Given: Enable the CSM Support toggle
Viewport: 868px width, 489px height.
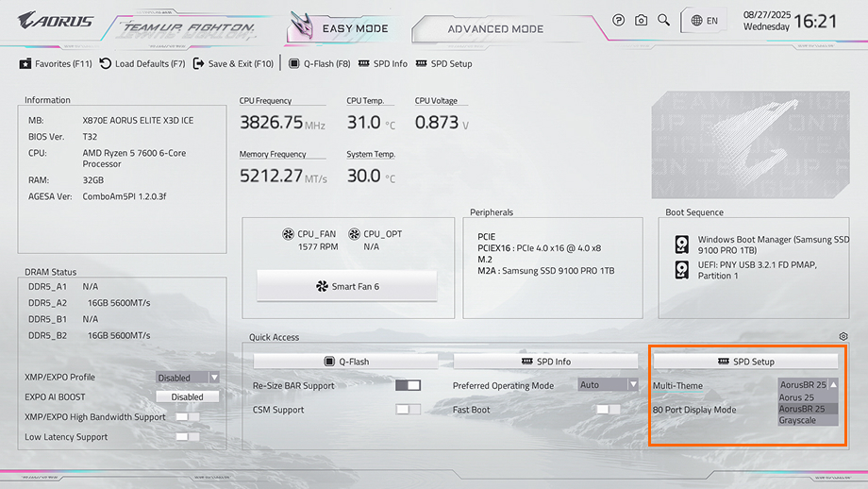Looking at the screenshot, I should (408, 410).
